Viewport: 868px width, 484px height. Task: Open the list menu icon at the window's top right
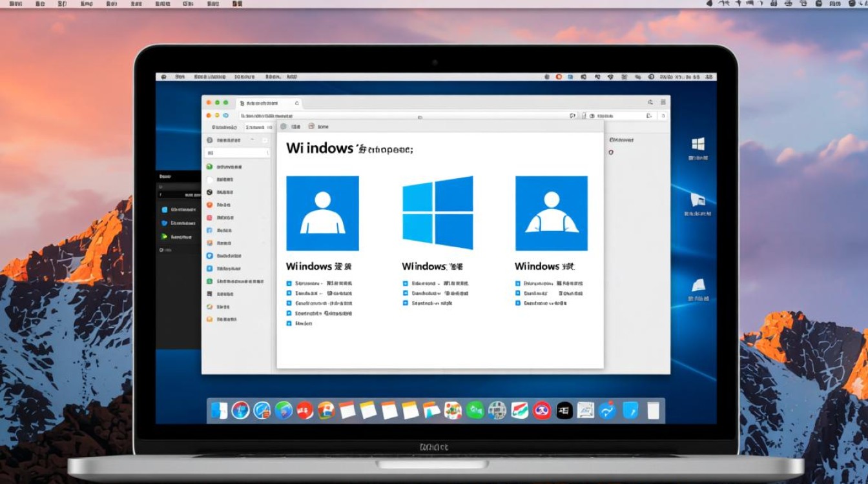coord(663,101)
